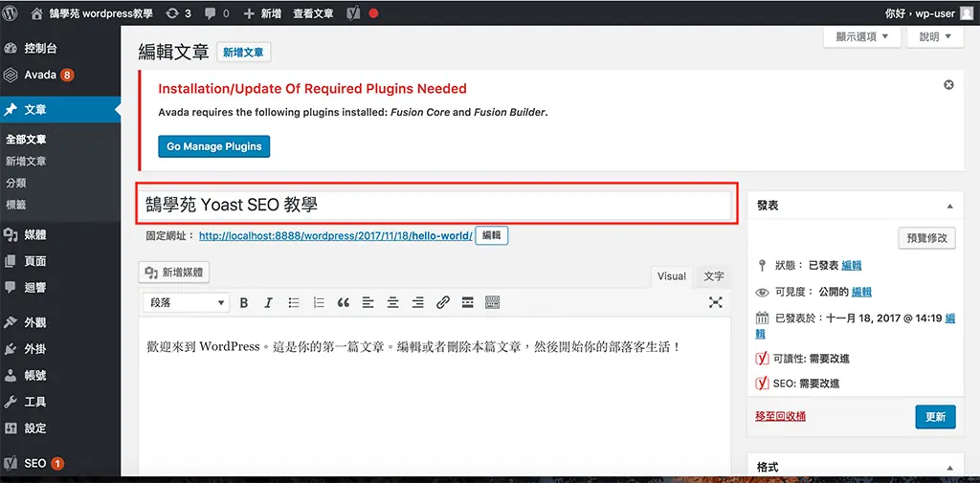Viewport: 980px width, 483px height.
Task: Click SEO: 需要改進 Yoast status
Action: (x=804, y=384)
